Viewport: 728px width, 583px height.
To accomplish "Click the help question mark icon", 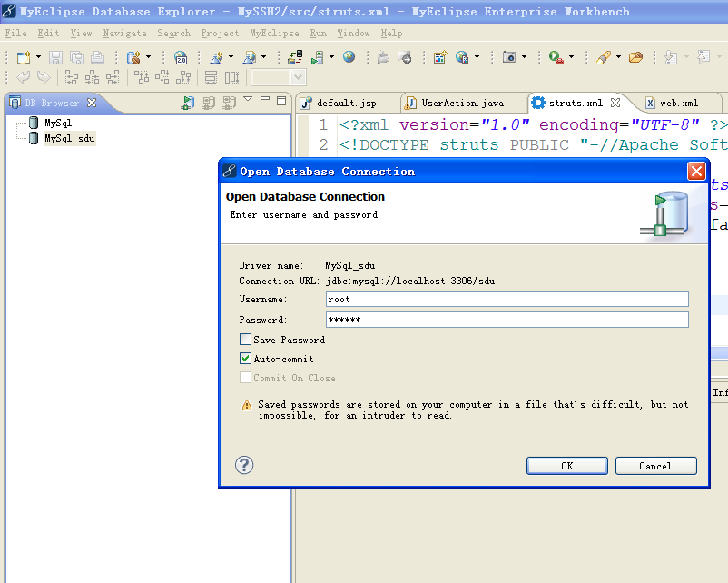I will coord(244,465).
